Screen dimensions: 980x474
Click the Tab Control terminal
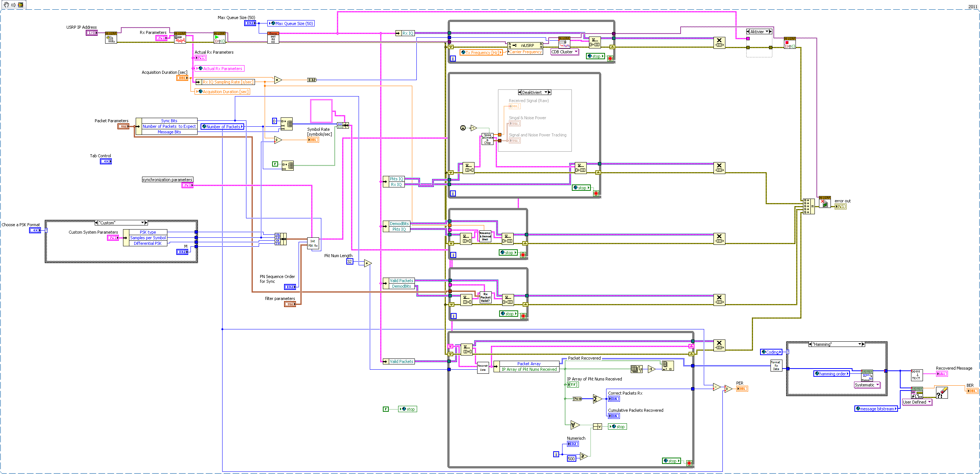click(x=106, y=161)
